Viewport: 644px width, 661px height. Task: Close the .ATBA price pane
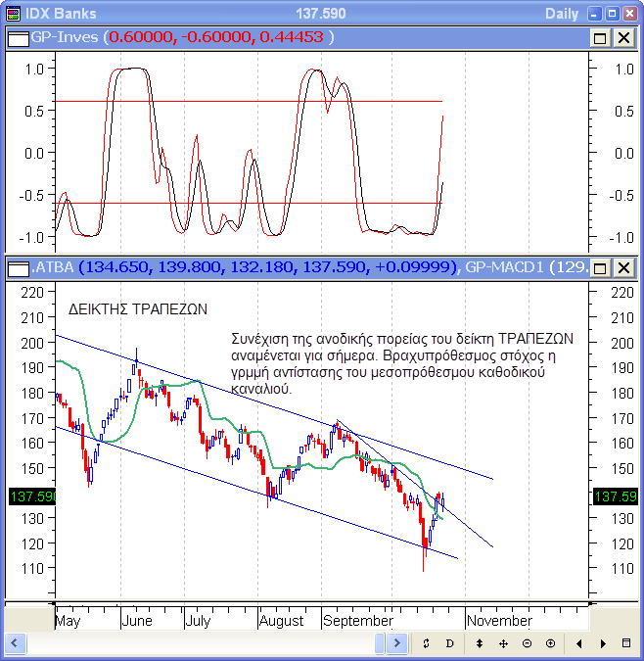(623, 267)
